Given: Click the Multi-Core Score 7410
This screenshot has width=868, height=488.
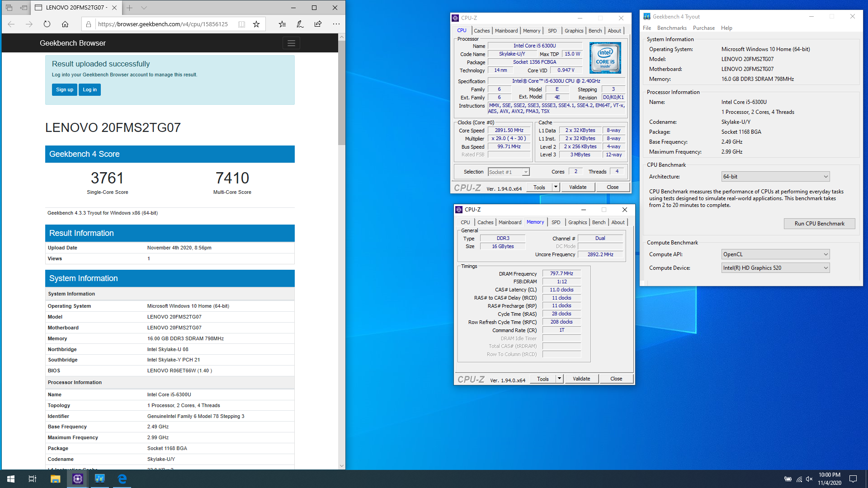Looking at the screenshot, I should coord(232,178).
